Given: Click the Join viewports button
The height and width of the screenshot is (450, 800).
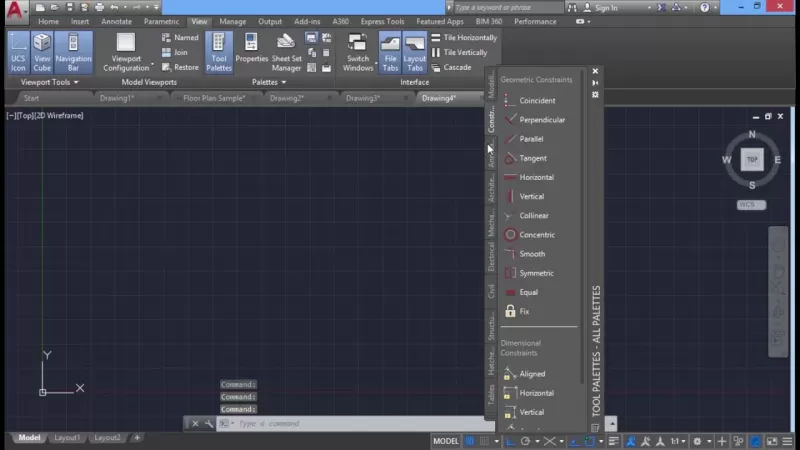Looking at the screenshot, I should tap(175, 53).
